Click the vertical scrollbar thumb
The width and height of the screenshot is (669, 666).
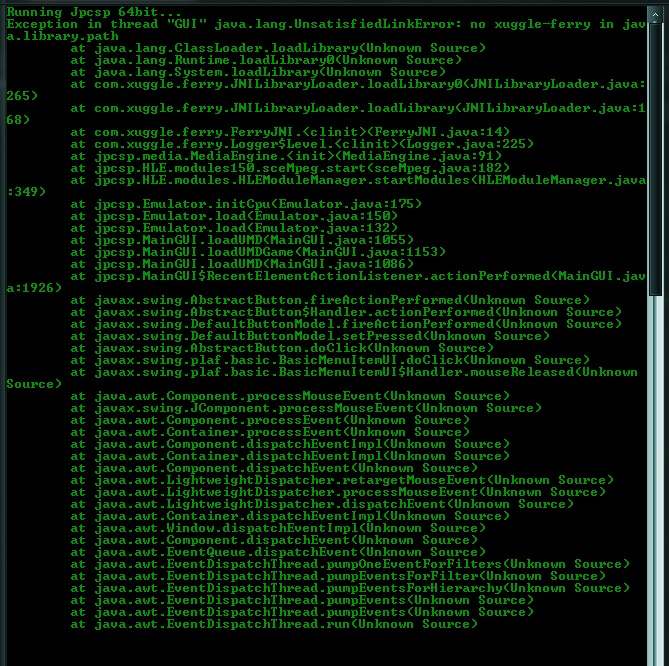click(655, 159)
